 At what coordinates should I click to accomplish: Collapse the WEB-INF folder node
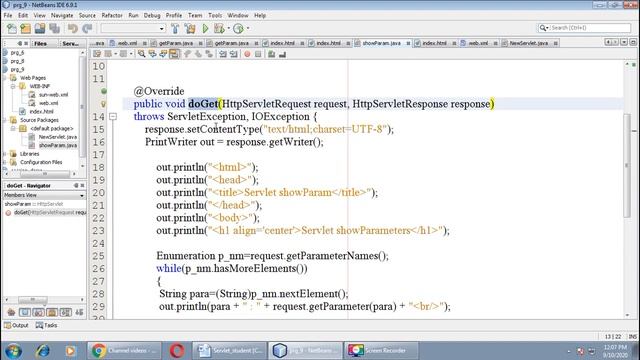pos(13,86)
